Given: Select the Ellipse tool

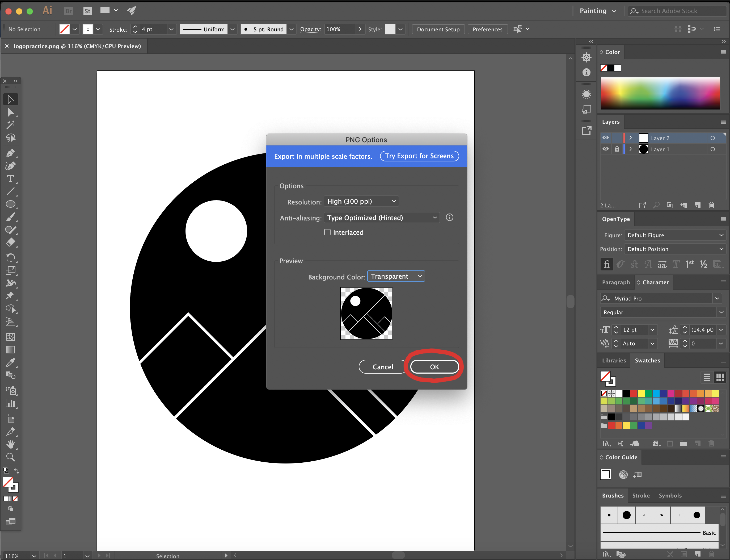Looking at the screenshot, I should 11,204.
